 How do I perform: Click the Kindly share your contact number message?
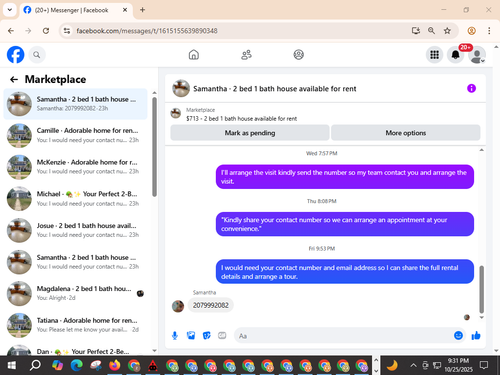(345, 224)
